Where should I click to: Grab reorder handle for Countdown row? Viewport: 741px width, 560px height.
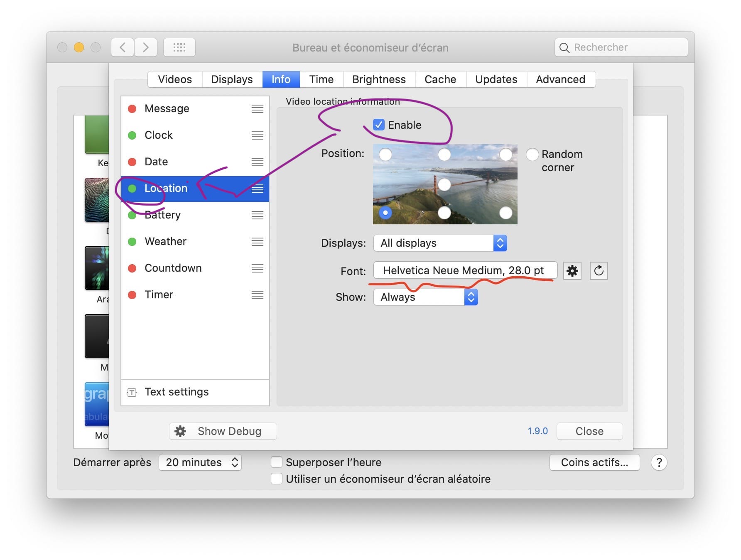258,268
